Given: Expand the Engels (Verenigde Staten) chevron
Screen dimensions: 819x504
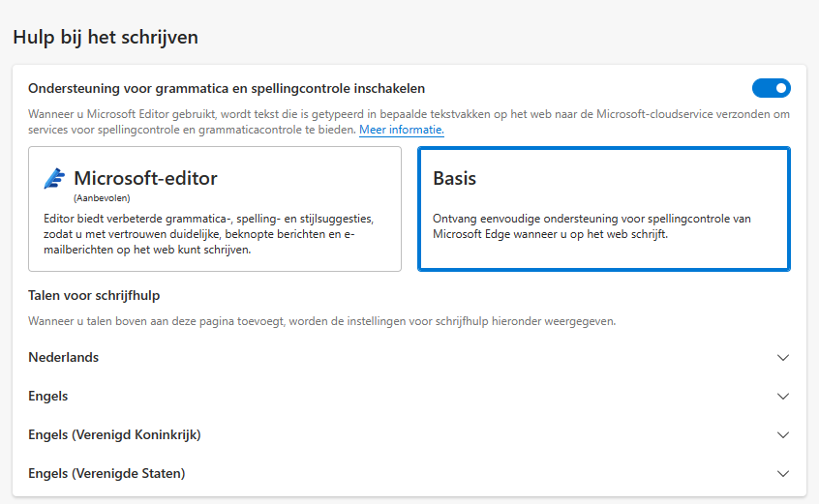Looking at the screenshot, I should [x=782, y=473].
